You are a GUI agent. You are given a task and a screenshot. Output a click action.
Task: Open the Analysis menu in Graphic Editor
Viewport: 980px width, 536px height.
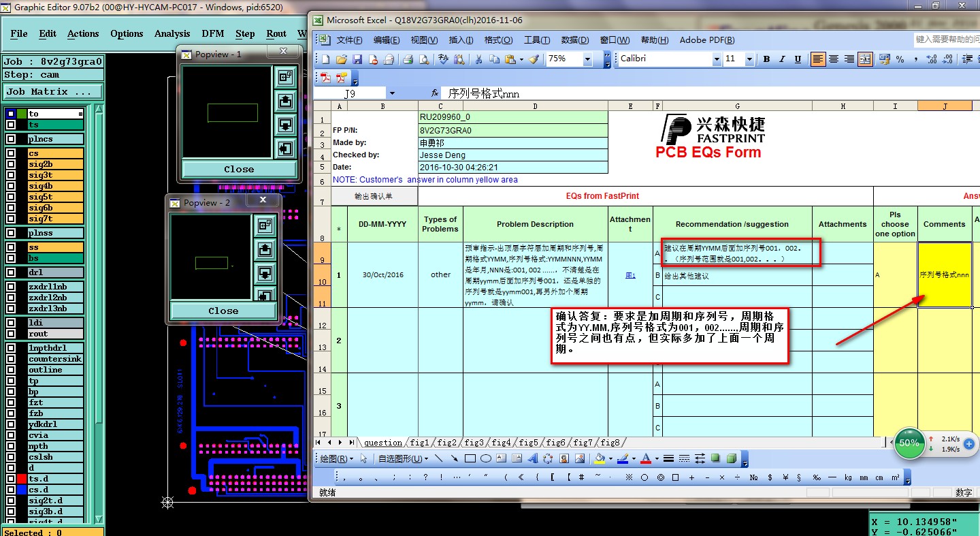172,33
